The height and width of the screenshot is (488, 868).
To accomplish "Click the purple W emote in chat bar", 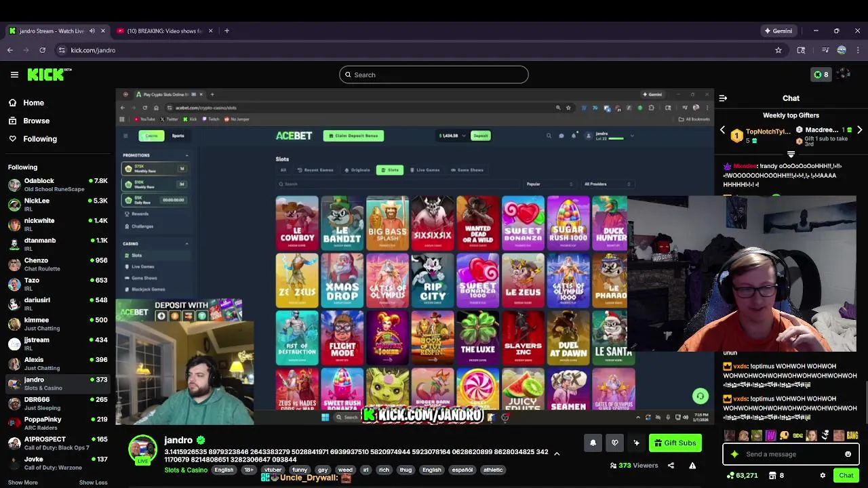I will 771,435.
